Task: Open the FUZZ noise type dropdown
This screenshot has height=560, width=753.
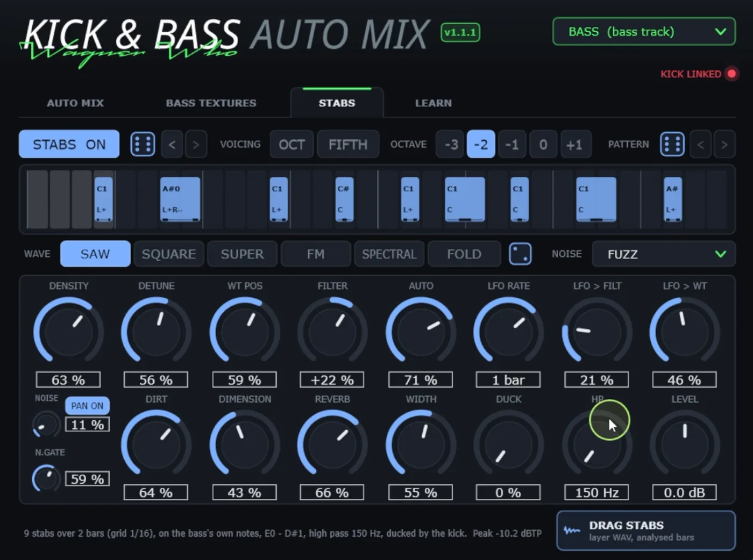Action: (664, 254)
